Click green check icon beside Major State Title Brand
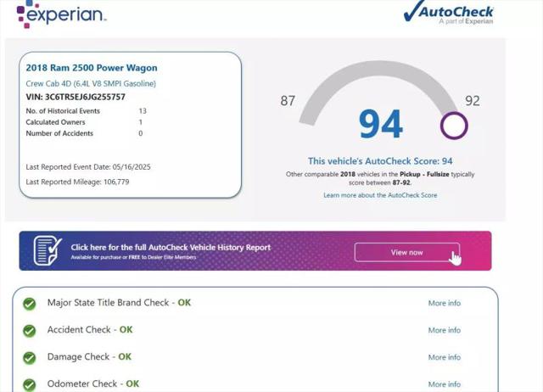This screenshot has width=543, height=392. [x=30, y=304]
